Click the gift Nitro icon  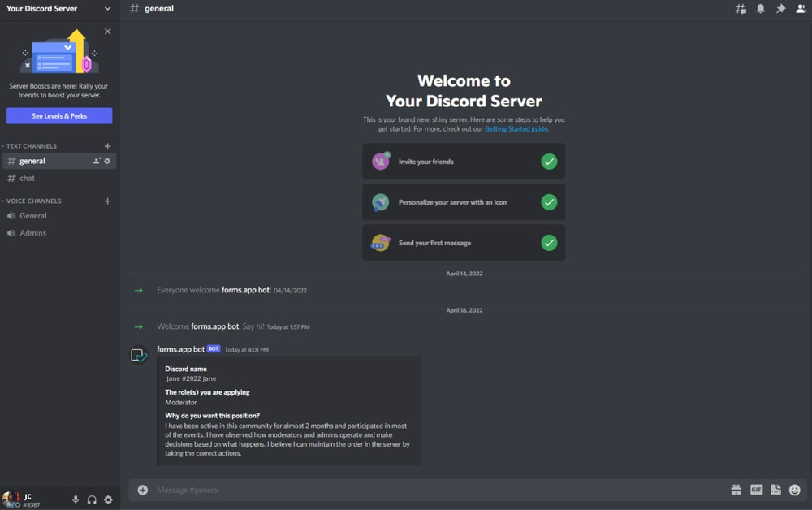736,490
